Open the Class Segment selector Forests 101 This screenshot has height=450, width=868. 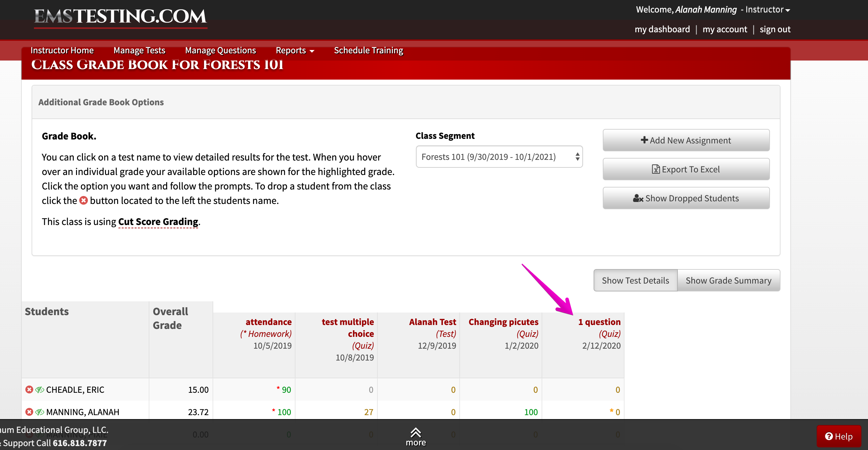(x=499, y=157)
